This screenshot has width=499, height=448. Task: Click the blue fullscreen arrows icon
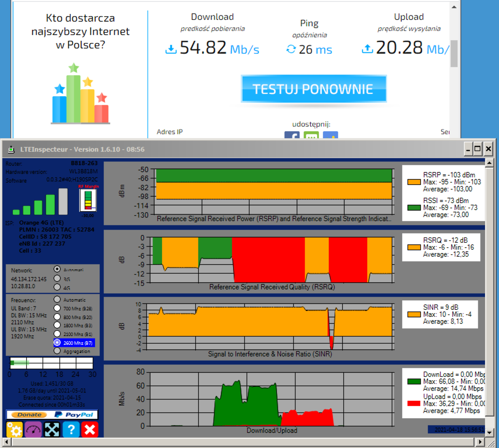(52, 429)
